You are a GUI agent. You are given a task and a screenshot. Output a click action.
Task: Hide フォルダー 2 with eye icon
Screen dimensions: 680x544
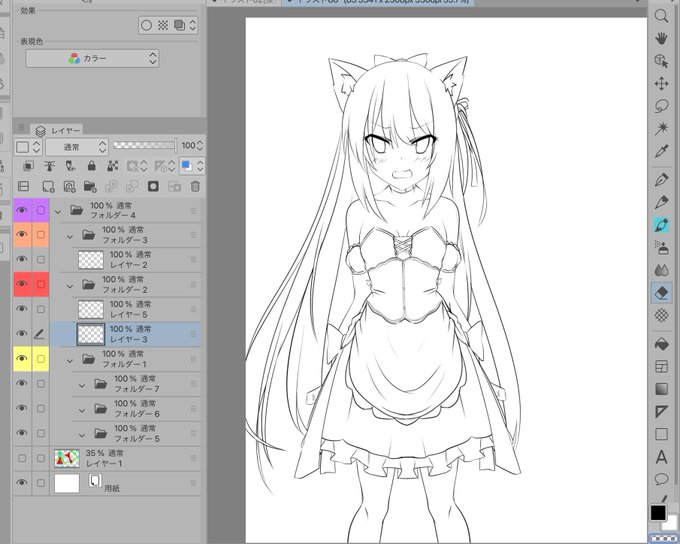coord(22,284)
